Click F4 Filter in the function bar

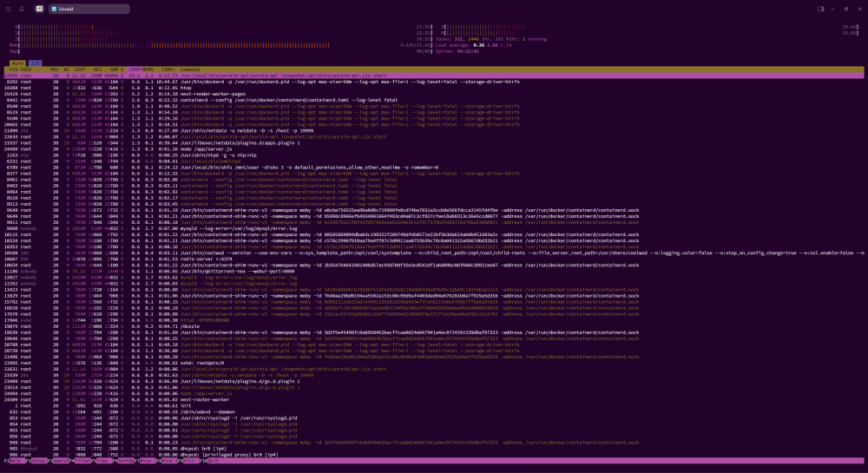point(81,461)
